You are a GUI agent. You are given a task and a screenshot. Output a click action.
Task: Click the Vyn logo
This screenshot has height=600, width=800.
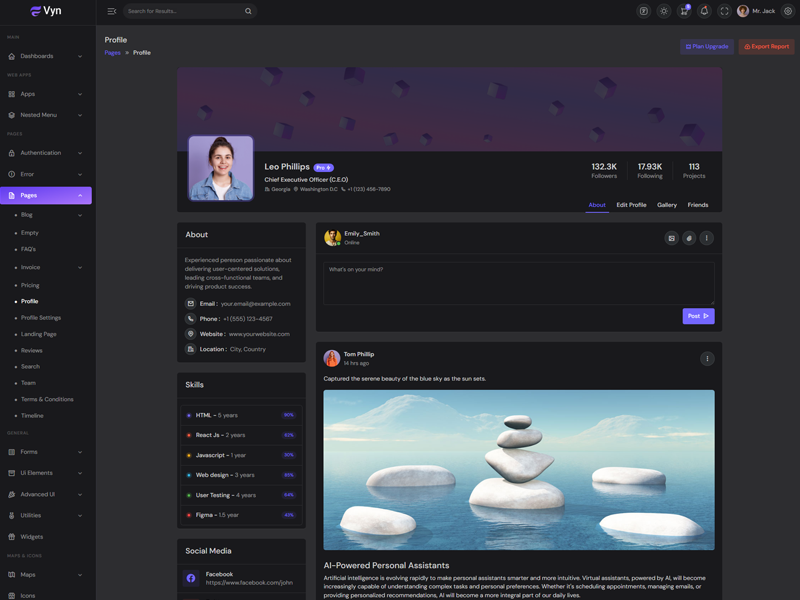coord(46,11)
